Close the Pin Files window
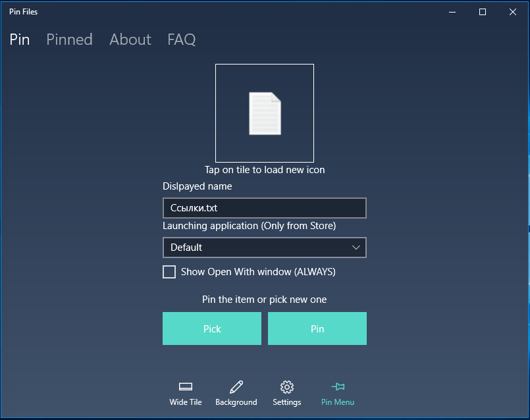The width and height of the screenshot is (530, 420). 513,12
